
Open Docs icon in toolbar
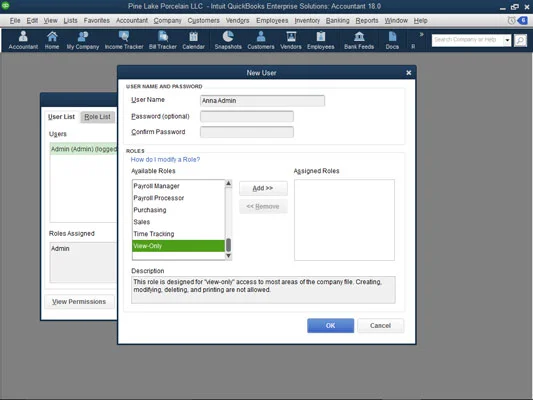392,40
